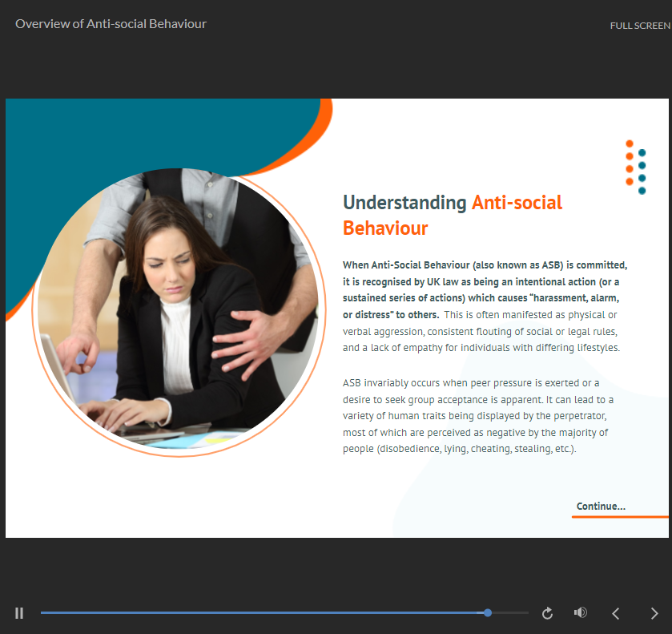Mute the audio with the speaker icon
This screenshot has width=672, height=634.
coord(581,613)
